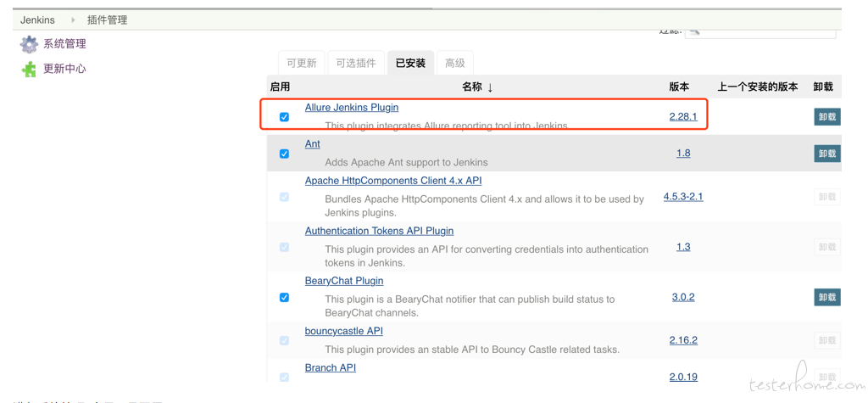
Task: Click version link 3.0.2
Action: point(683,297)
